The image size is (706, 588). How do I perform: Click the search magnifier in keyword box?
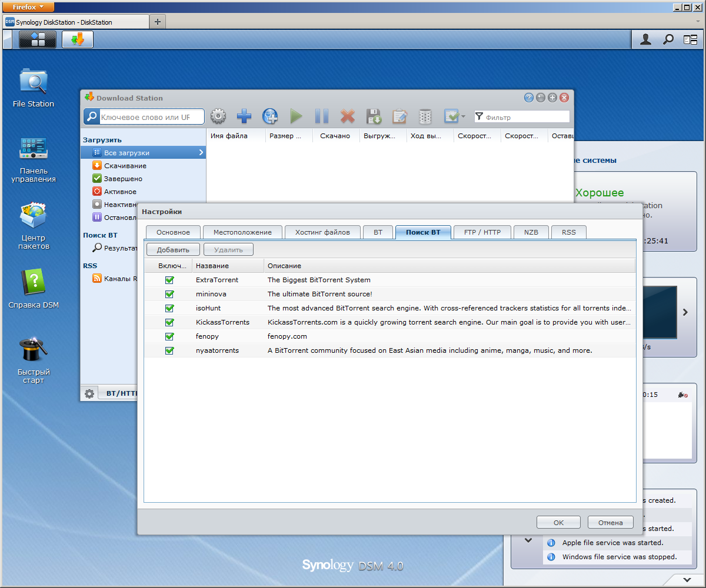click(92, 117)
